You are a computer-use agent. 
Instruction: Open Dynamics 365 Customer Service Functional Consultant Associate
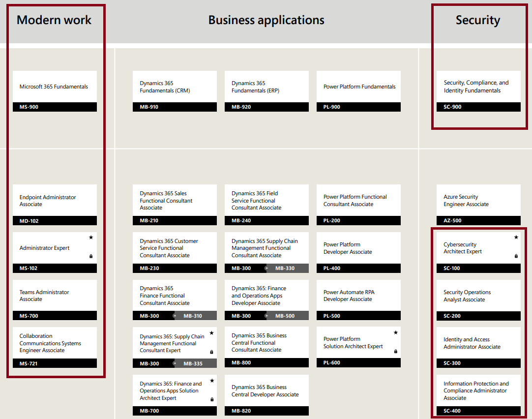[x=169, y=248]
